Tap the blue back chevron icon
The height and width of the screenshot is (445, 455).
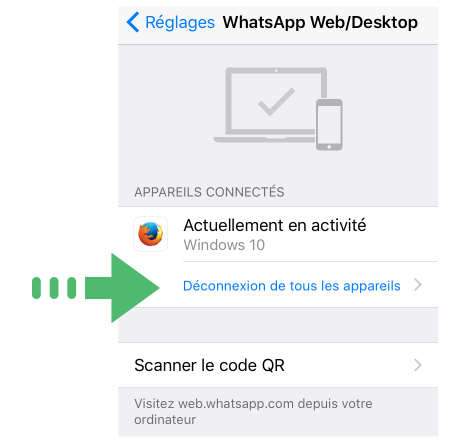coord(133,22)
